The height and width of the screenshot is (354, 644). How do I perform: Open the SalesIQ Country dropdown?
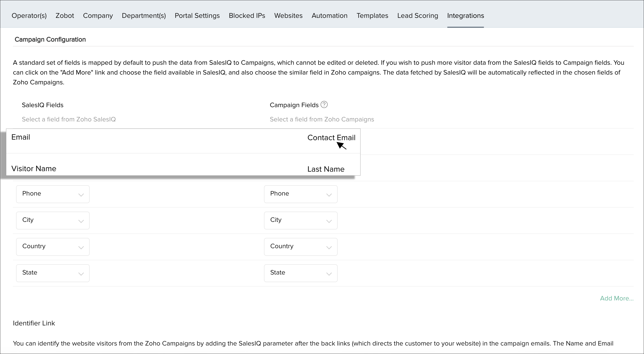(x=53, y=247)
